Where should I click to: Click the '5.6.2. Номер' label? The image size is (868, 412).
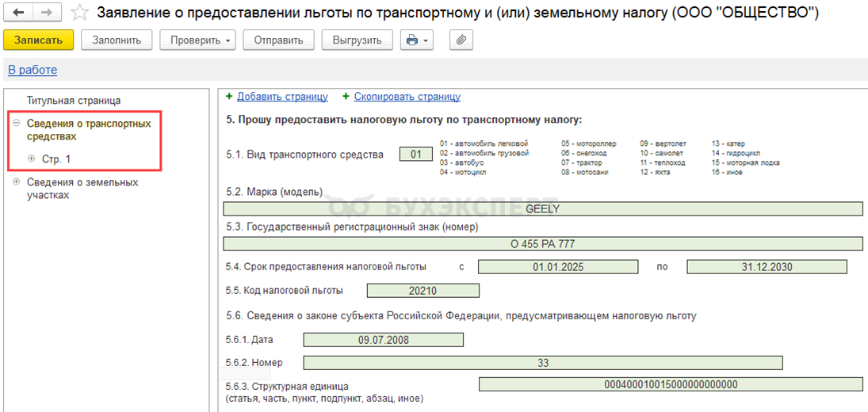(254, 363)
